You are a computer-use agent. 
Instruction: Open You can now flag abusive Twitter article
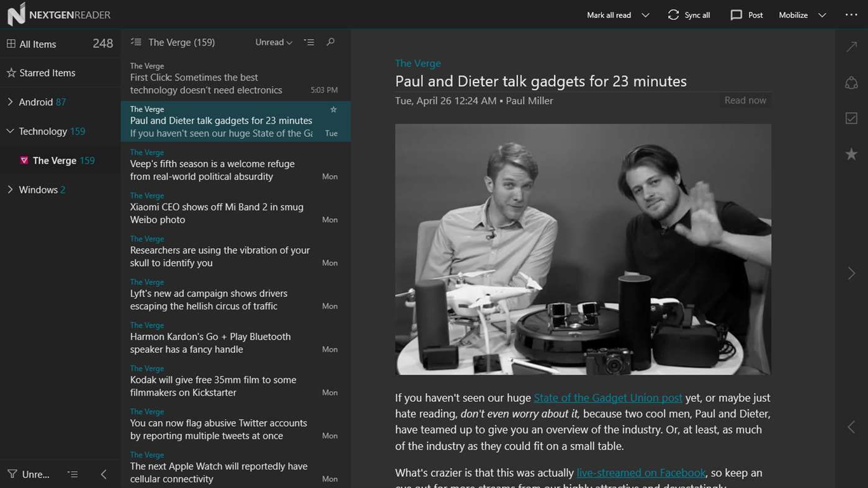coord(236,425)
